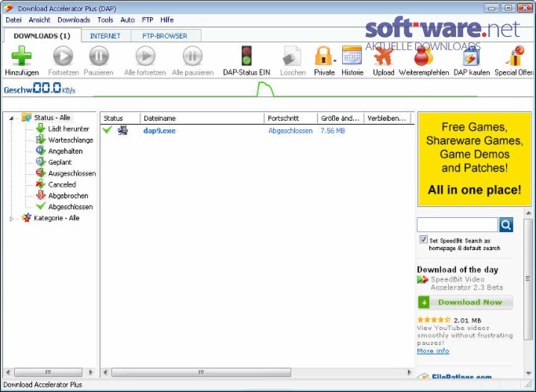This screenshot has width=536, height=392.
Task: Click the Alle fortsetzen icon
Action: point(145,56)
